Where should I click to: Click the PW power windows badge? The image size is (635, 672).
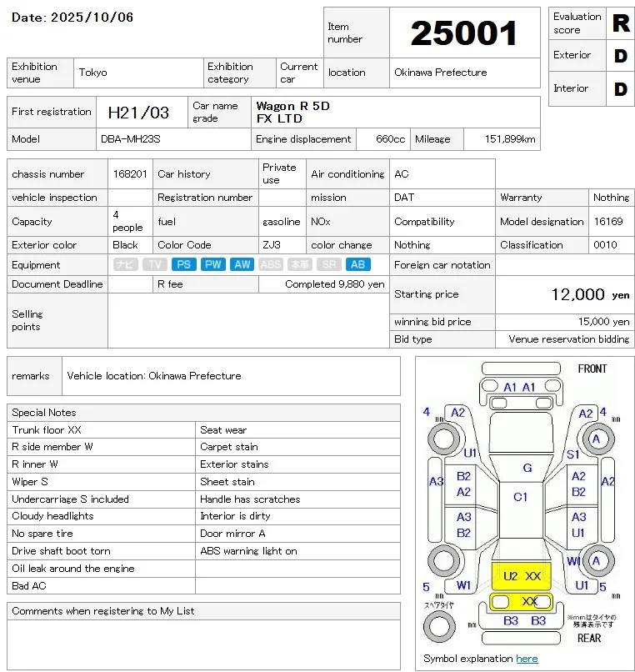pos(213,265)
